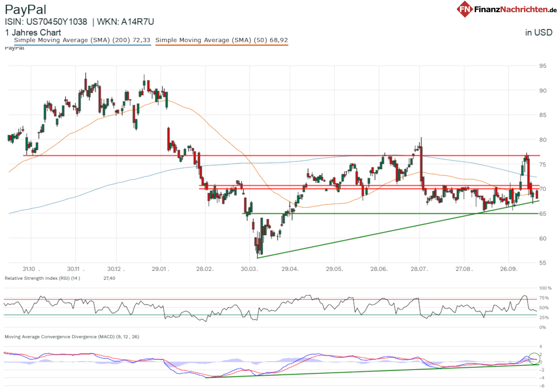This screenshot has width=558, height=392.
Task: Open the 1 Jahres Chart timeframe selector
Action: point(33,32)
